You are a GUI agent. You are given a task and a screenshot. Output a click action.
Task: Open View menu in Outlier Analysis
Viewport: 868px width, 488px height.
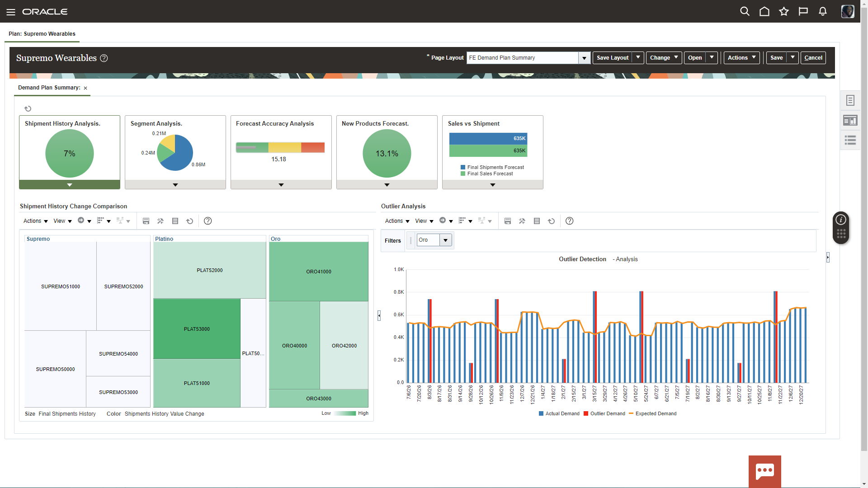424,221
